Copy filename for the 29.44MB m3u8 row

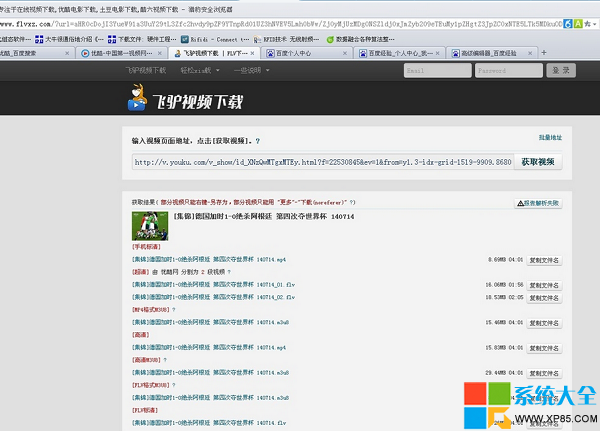coord(544,374)
